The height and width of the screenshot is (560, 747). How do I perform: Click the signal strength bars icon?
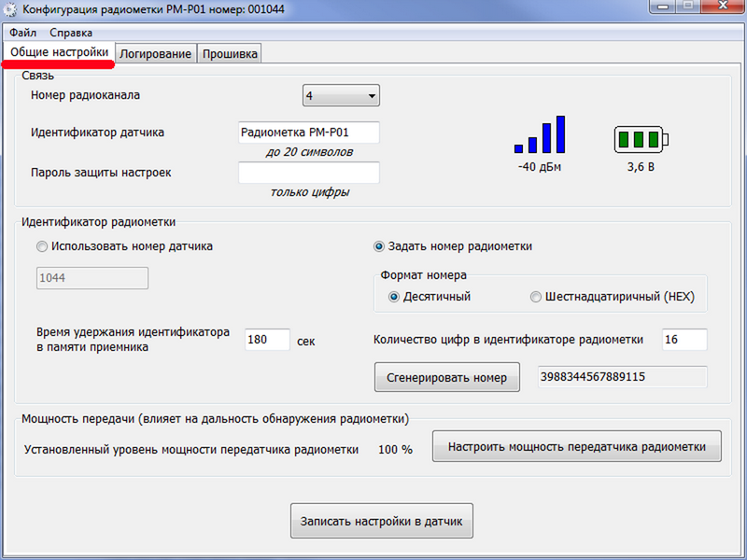coord(540,134)
